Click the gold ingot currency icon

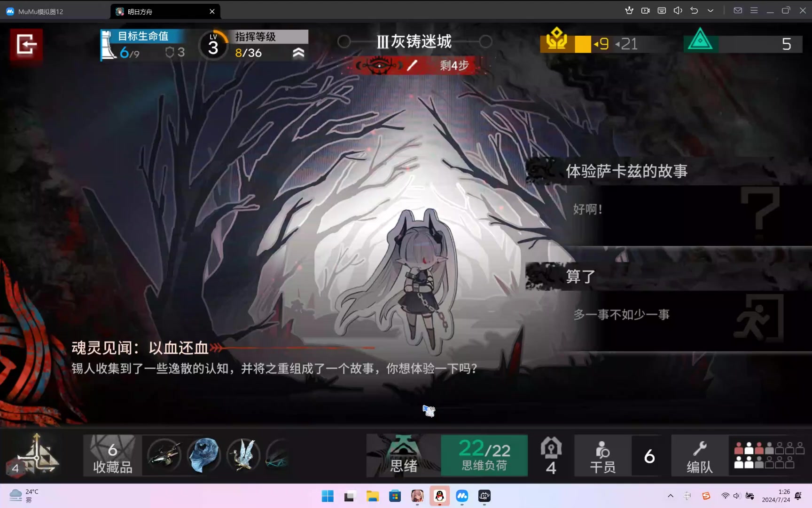click(556, 39)
